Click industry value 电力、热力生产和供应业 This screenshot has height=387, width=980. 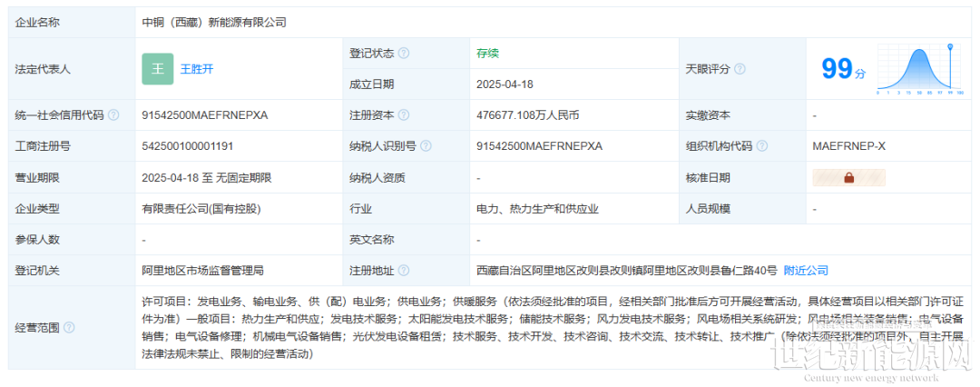pos(537,209)
